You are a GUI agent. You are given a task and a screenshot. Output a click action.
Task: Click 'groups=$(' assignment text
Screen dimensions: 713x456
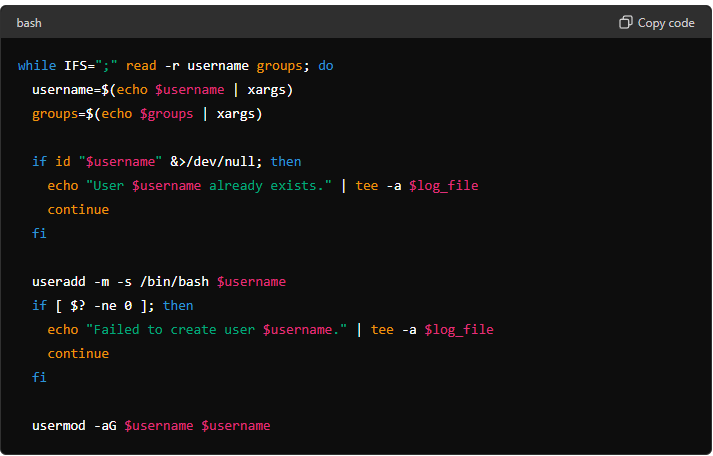(x=66, y=114)
